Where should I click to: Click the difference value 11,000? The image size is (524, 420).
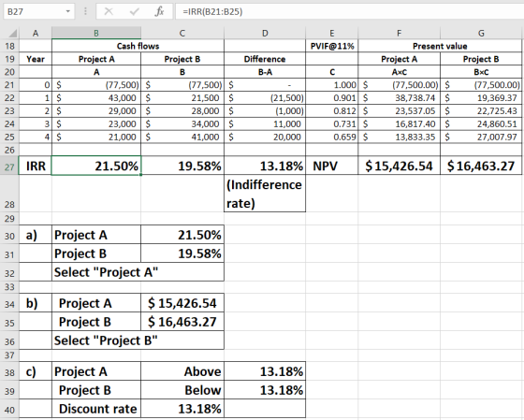pyautogui.click(x=265, y=124)
